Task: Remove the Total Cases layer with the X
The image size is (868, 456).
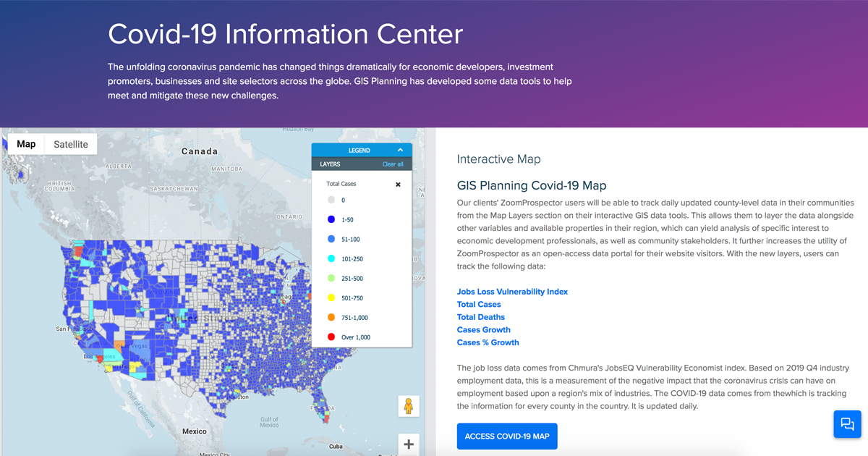Action: (x=398, y=185)
